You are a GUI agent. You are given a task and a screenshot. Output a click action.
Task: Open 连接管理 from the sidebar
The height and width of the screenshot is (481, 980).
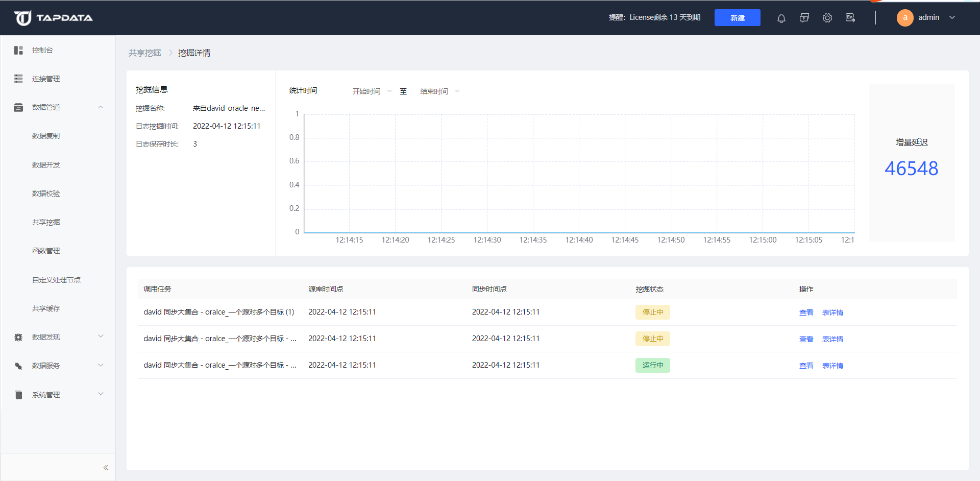coord(46,79)
